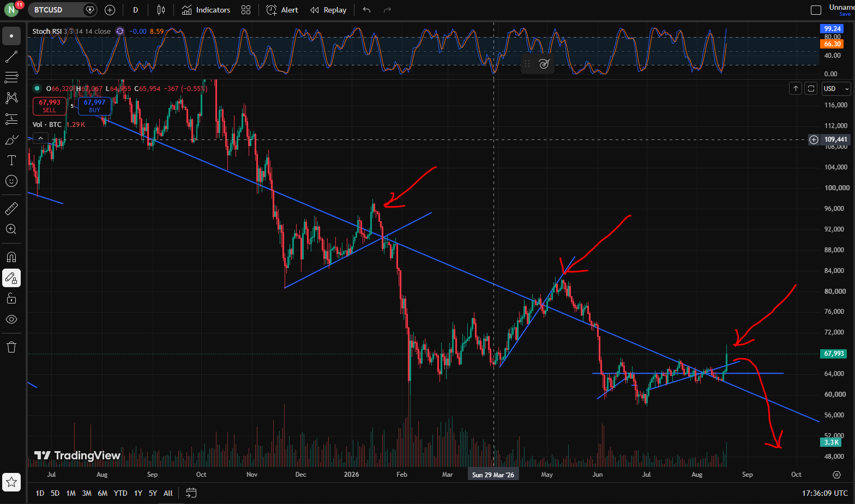Open the Fibonacci retracement tools
The width and height of the screenshot is (855, 504).
click(x=11, y=77)
